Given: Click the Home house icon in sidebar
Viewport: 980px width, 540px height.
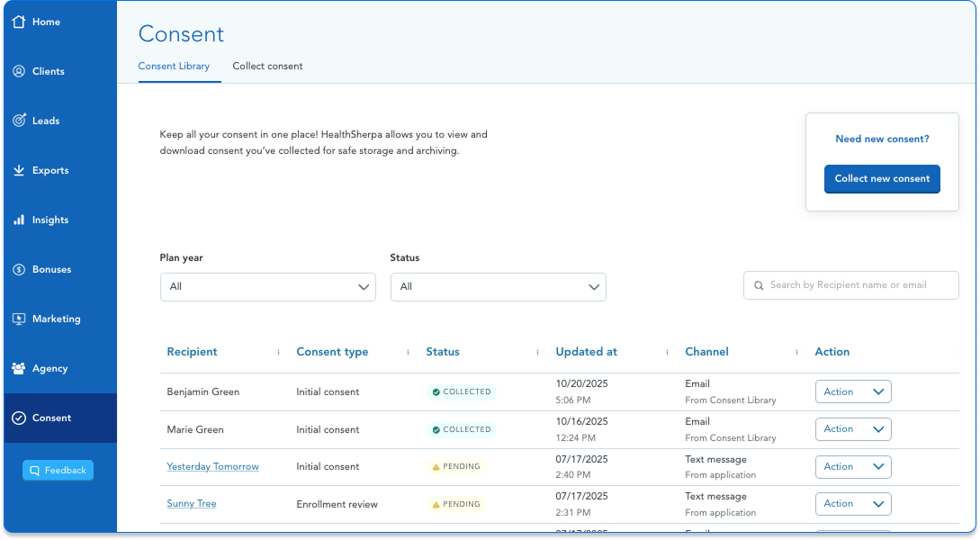Looking at the screenshot, I should tap(19, 22).
